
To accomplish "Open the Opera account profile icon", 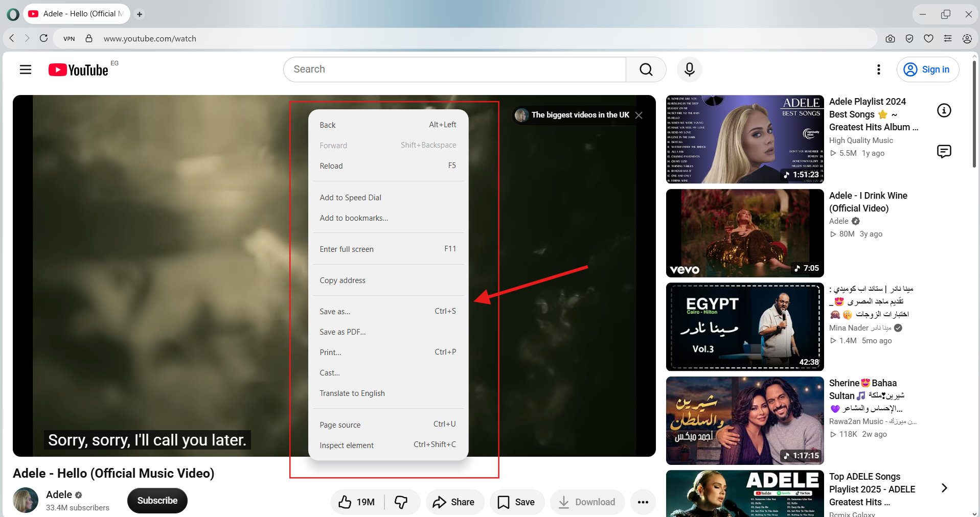I will (967, 39).
